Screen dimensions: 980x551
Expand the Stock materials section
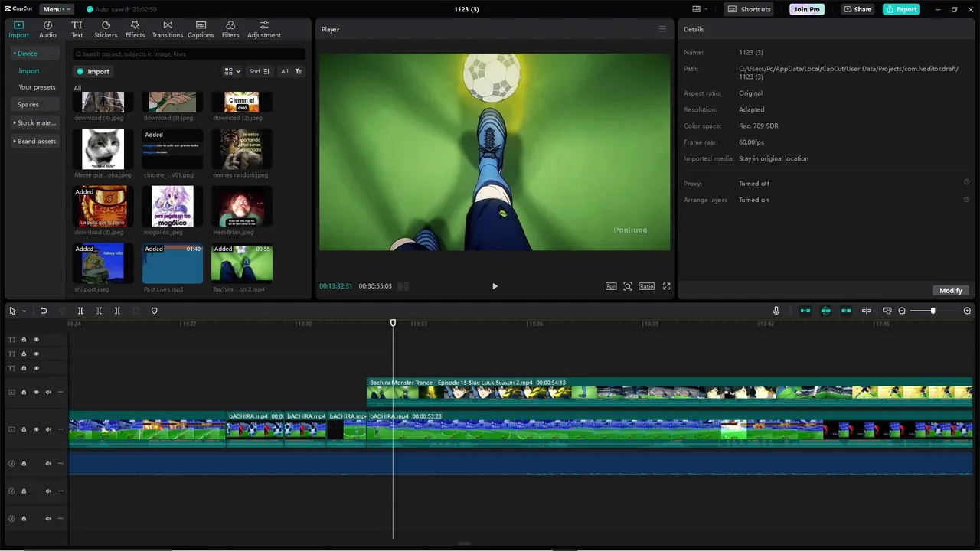click(x=35, y=122)
